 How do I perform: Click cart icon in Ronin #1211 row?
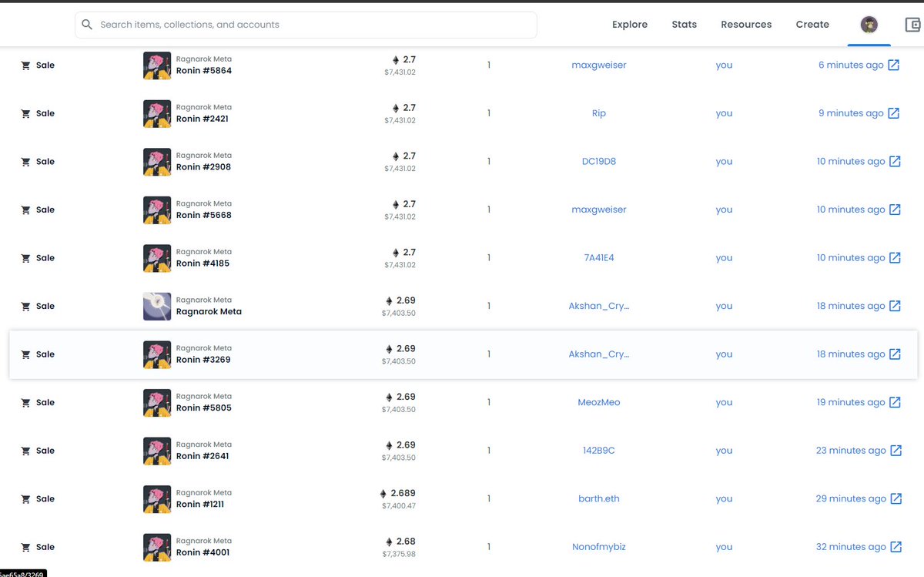point(25,498)
